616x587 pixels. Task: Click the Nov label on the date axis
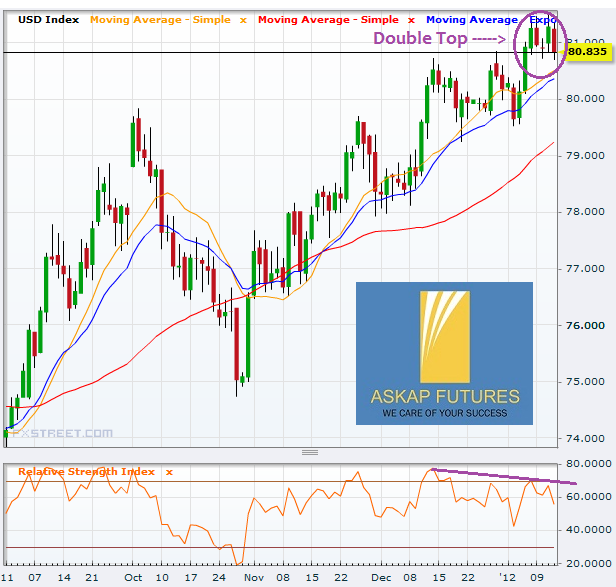pyautogui.click(x=254, y=578)
